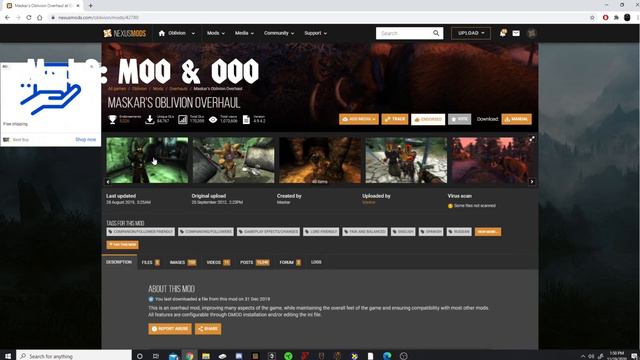Open the third dark cave thumbnail

(x=320, y=160)
